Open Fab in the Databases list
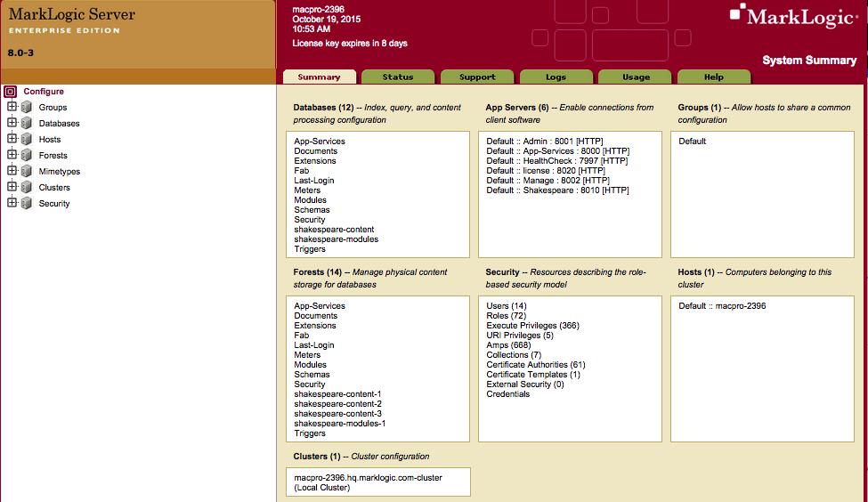868x502 pixels. (302, 171)
